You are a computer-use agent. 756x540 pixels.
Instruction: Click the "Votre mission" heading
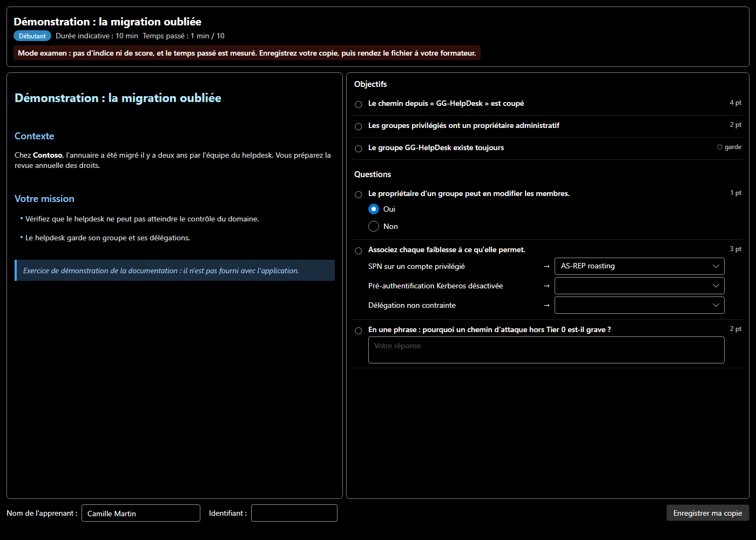click(44, 199)
